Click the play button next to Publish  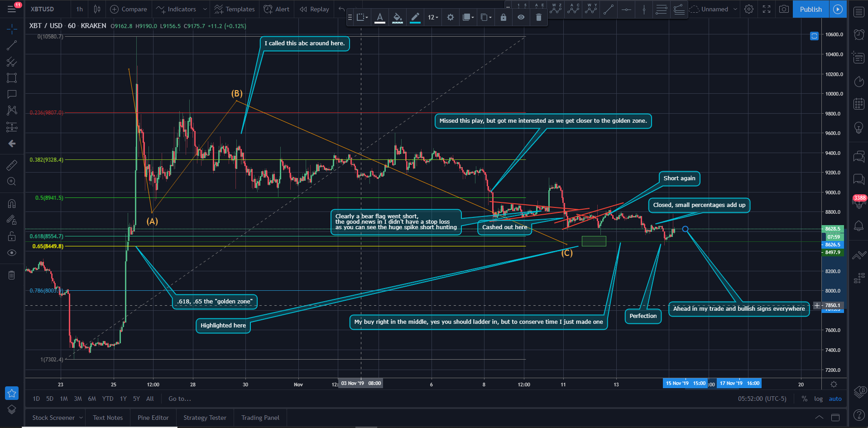[x=838, y=9]
